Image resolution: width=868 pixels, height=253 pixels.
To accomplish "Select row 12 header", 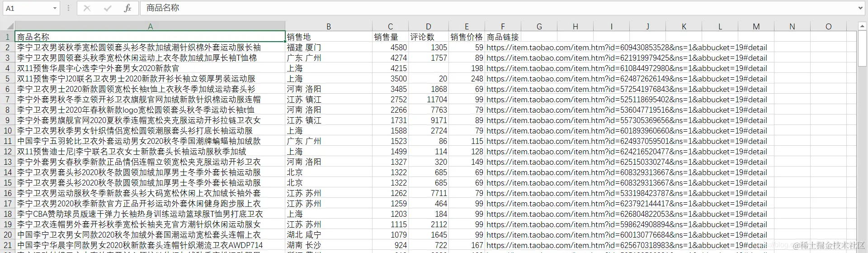I will pos(8,151).
